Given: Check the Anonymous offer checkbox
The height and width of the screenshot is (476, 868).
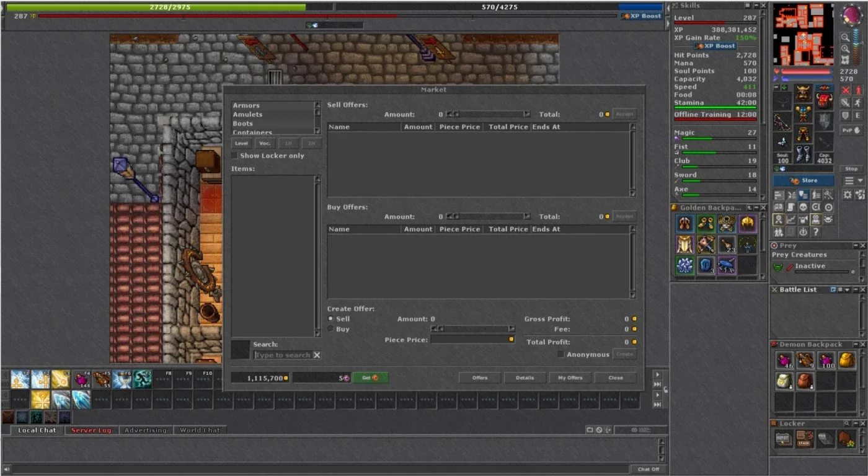Looking at the screenshot, I should coord(560,355).
